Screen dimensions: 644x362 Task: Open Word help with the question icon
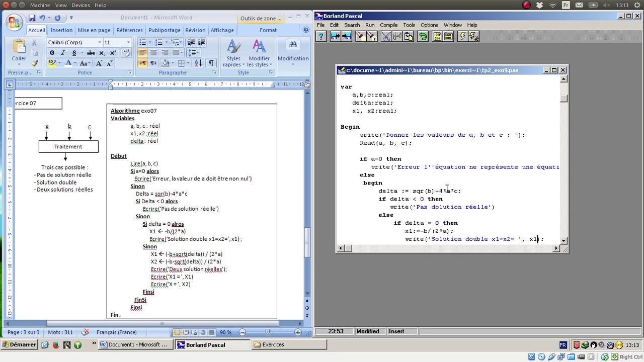(x=306, y=30)
